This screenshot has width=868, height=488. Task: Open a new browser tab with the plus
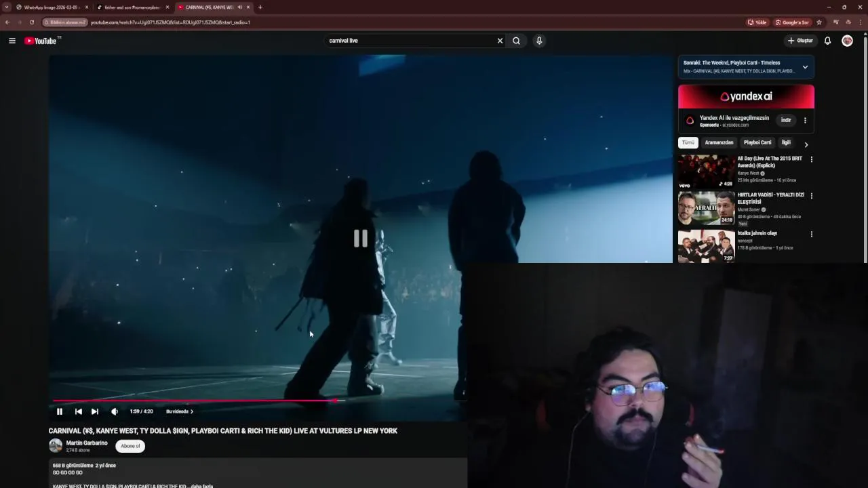tap(260, 7)
